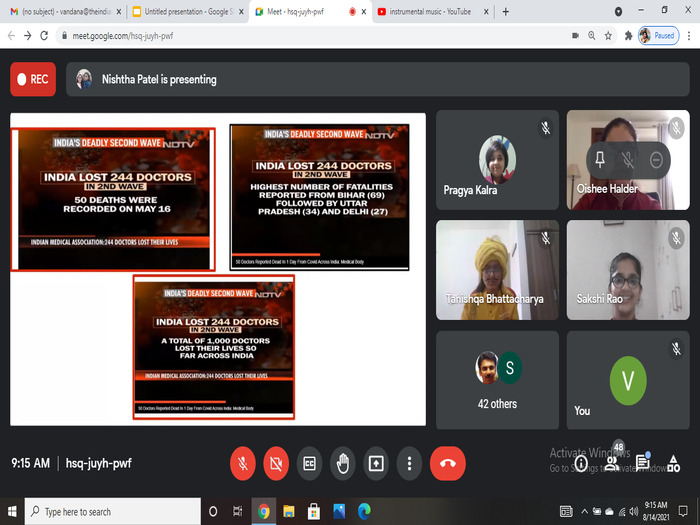Show everyone participants panel icon
The width and height of the screenshot is (700, 525).
click(612, 463)
